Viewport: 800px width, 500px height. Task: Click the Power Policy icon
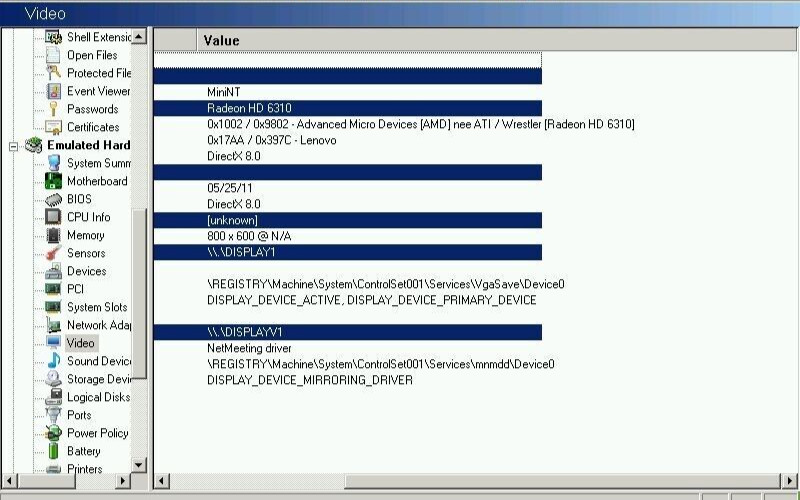pyautogui.click(x=53, y=433)
